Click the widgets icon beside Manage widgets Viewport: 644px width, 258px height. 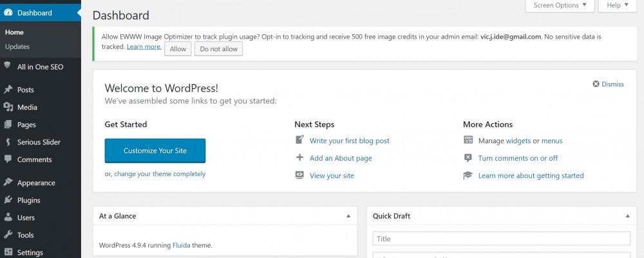pos(468,140)
